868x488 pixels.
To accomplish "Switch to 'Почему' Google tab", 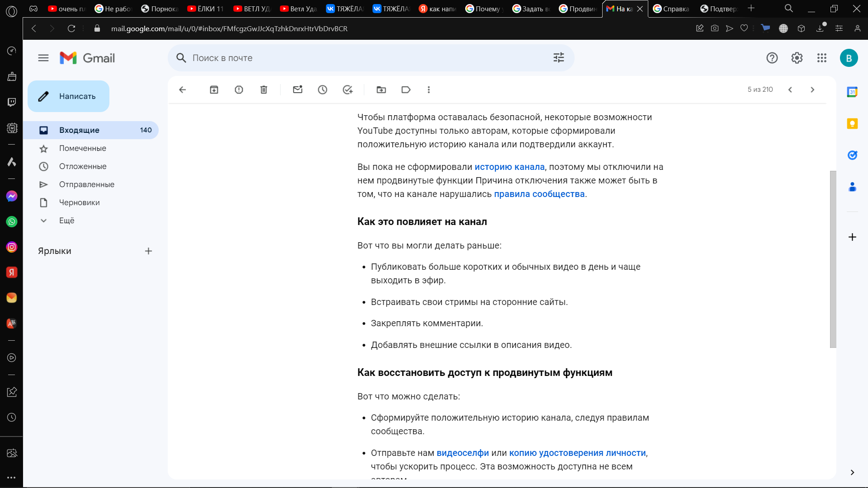I will coord(484,9).
